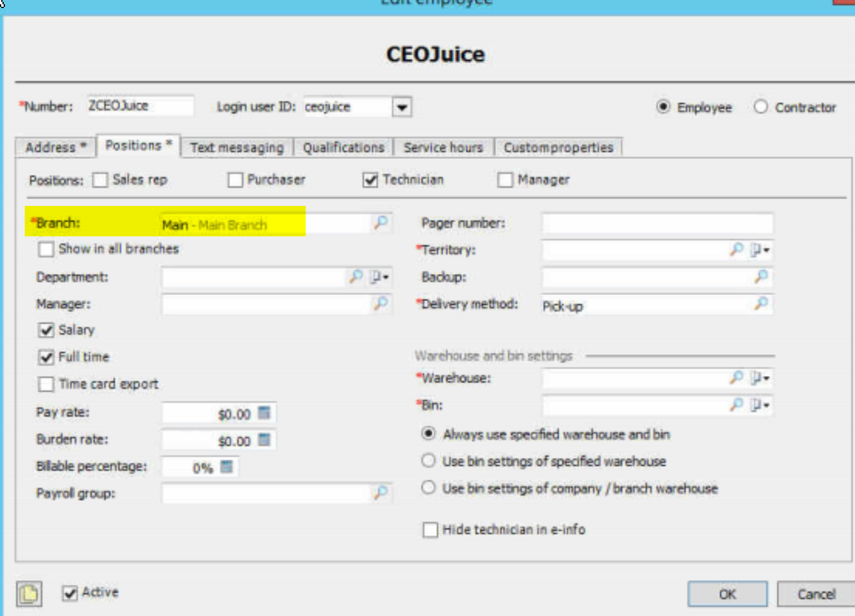Open the Burden rate calculator icon
The width and height of the screenshot is (855, 616).
coord(264,440)
